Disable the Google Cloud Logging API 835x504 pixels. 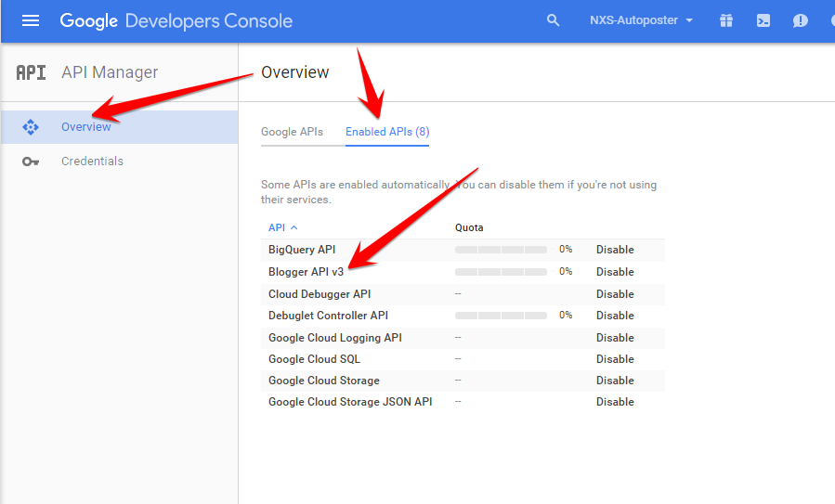[x=615, y=338]
